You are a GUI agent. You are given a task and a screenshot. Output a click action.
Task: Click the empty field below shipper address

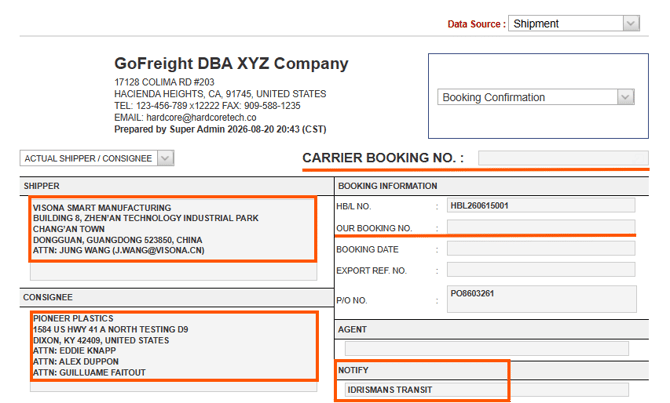(173, 271)
